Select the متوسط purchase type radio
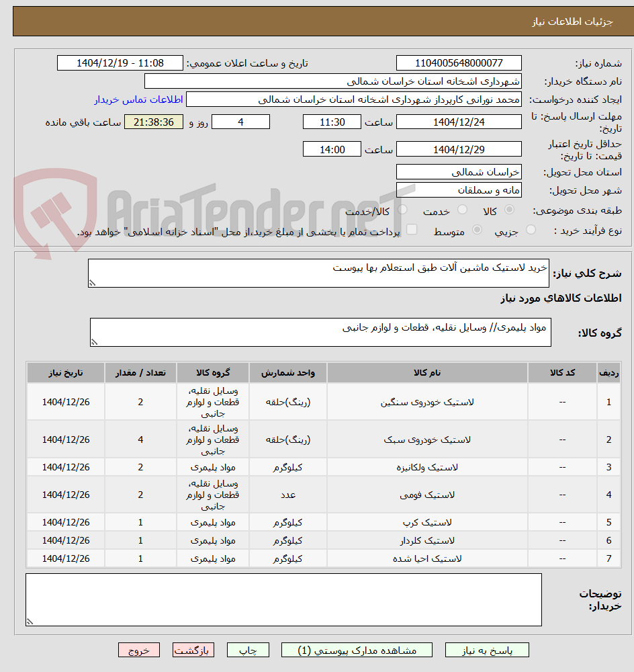 click(478, 230)
